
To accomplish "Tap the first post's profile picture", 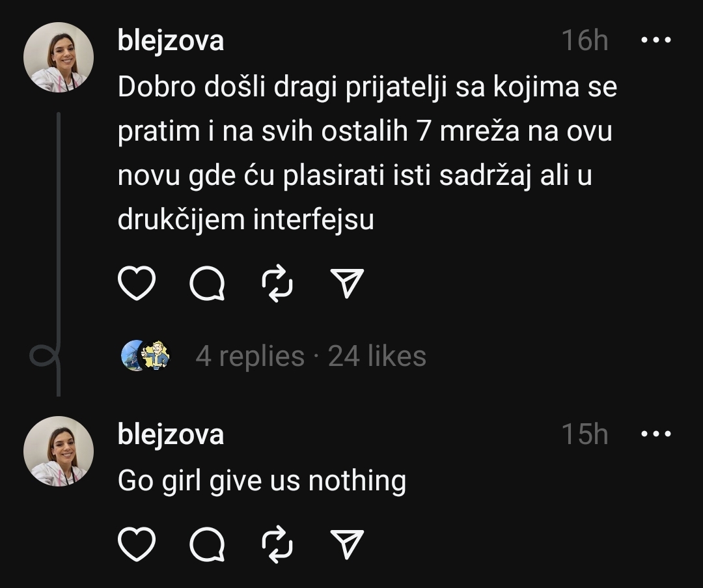I will tap(59, 57).
